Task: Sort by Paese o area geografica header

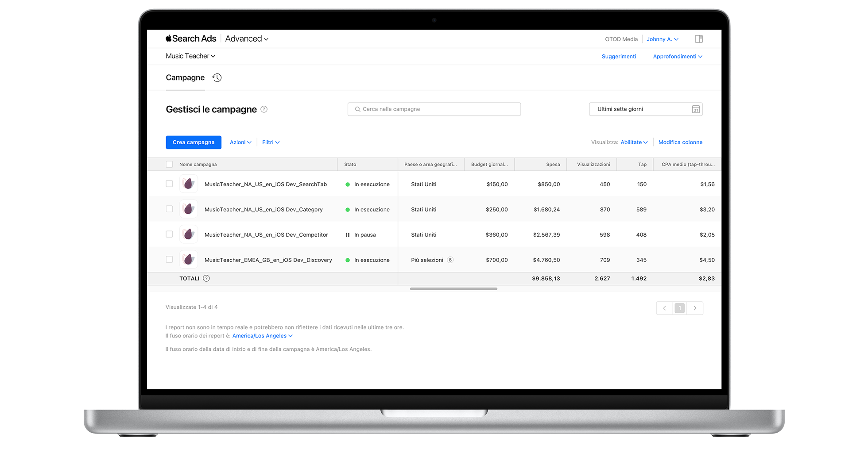Action: (430, 164)
